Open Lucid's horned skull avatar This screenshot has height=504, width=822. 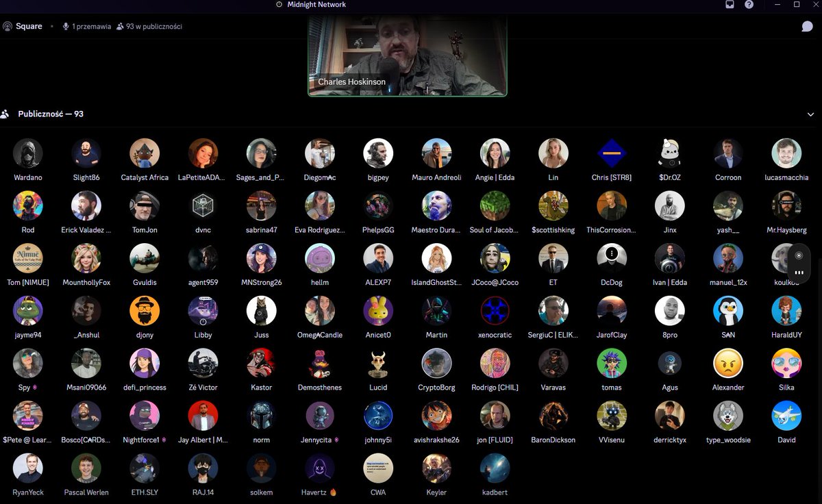378,363
